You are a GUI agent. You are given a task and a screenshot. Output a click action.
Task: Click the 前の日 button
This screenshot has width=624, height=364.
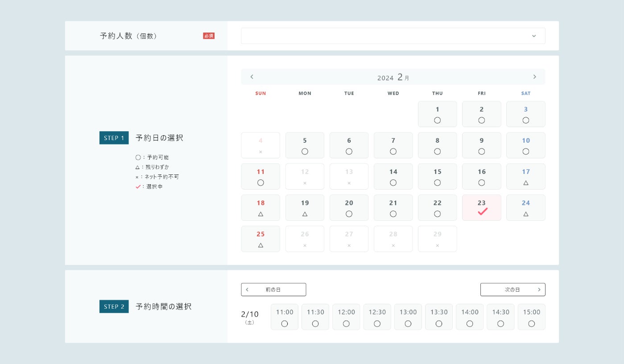273,290
